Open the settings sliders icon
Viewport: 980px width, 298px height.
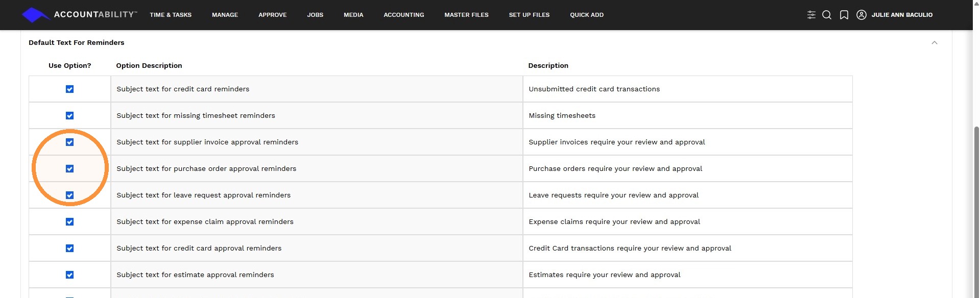811,15
